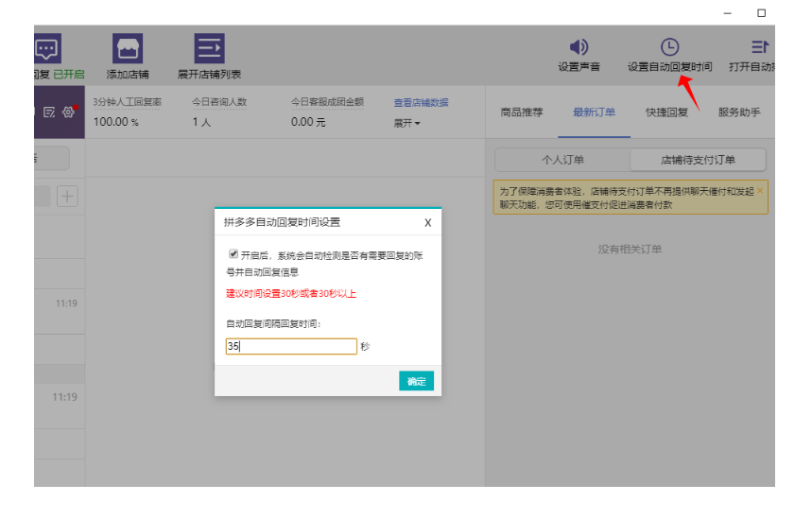This screenshot has height=519, width=812.
Task: Click the 0.00 元 value
Action: click(x=308, y=122)
